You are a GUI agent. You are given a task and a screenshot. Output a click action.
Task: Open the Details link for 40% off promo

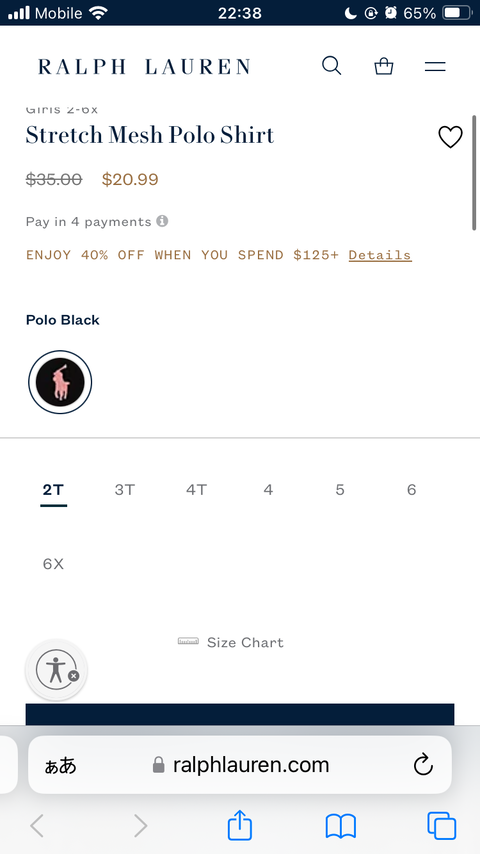(x=380, y=255)
